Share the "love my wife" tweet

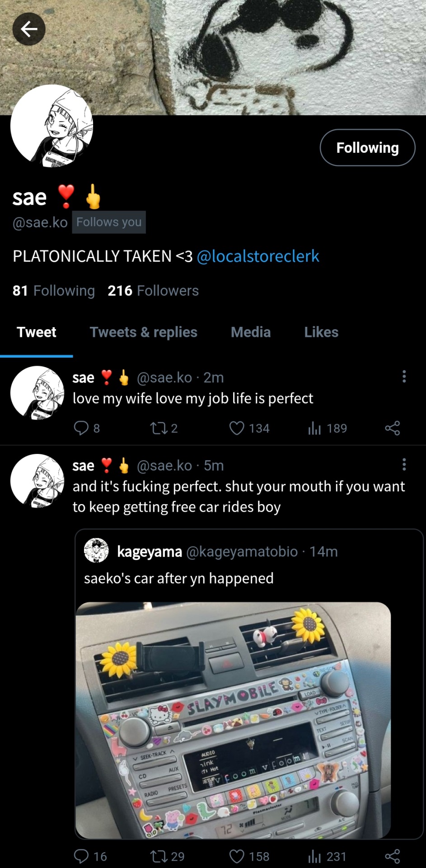point(392,428)
